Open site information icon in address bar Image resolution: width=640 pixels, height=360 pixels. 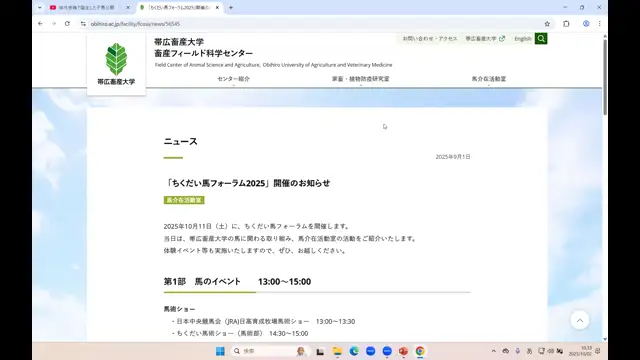pos(83,24)
